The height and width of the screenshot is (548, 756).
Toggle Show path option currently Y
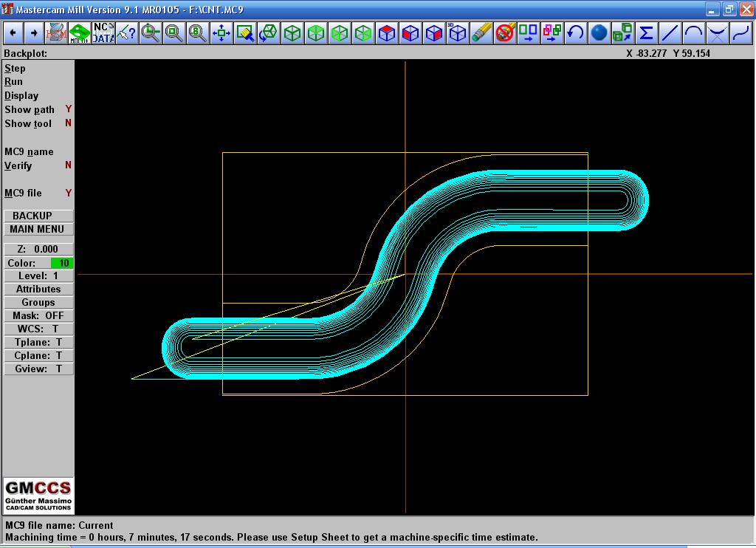point(38,109)
